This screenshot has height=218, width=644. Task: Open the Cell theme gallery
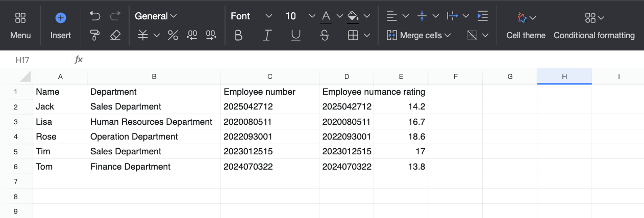[x=526, y=25]
